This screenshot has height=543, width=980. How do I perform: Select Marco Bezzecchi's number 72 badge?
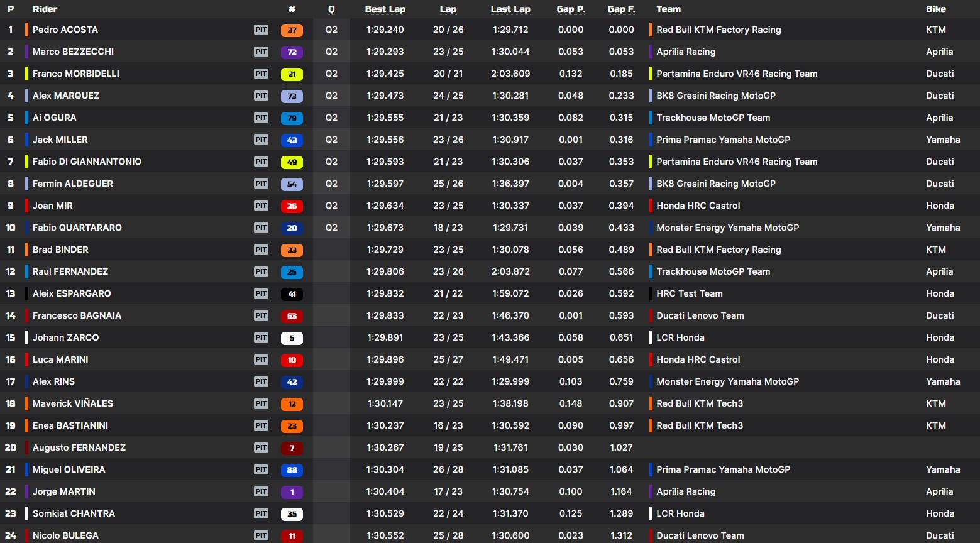(x=291, y=52)
